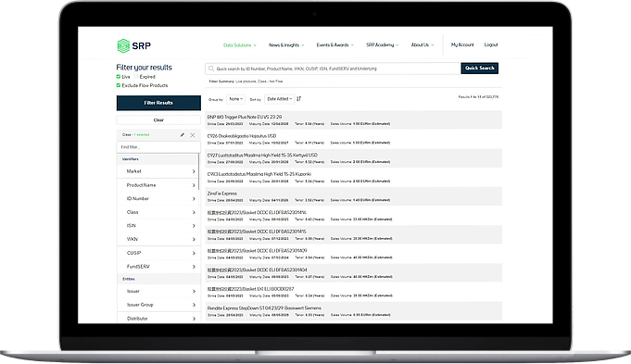Image resolution: width=631 pixels, height=364 pixels.
Task: Open C913 Luottotodistus High Yield Kuponki result
Action: point(259,174)
